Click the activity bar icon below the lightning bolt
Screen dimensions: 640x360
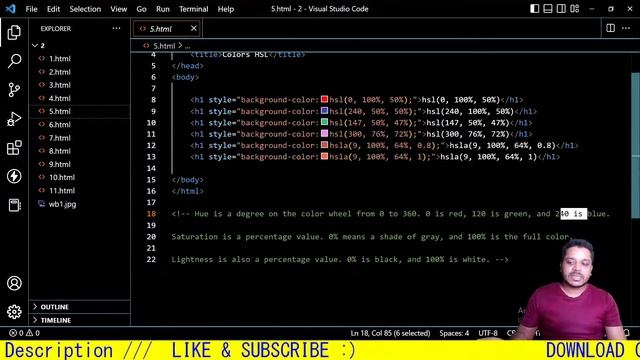14,205
